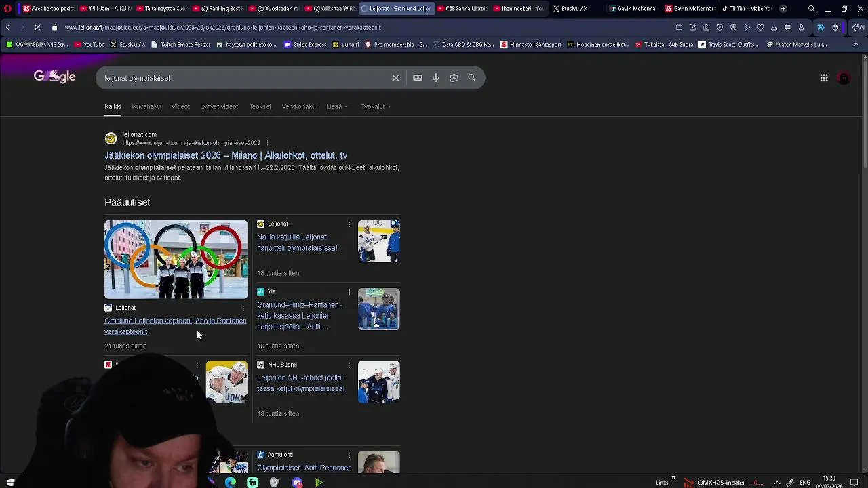Search by image with Google Lens
Viewport: 868px width, 488px height.
[454, 78]
